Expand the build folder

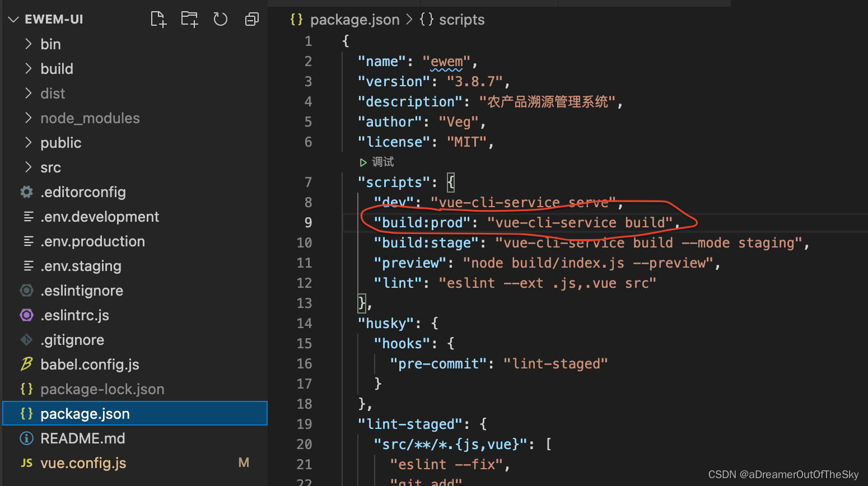(28, 68)
